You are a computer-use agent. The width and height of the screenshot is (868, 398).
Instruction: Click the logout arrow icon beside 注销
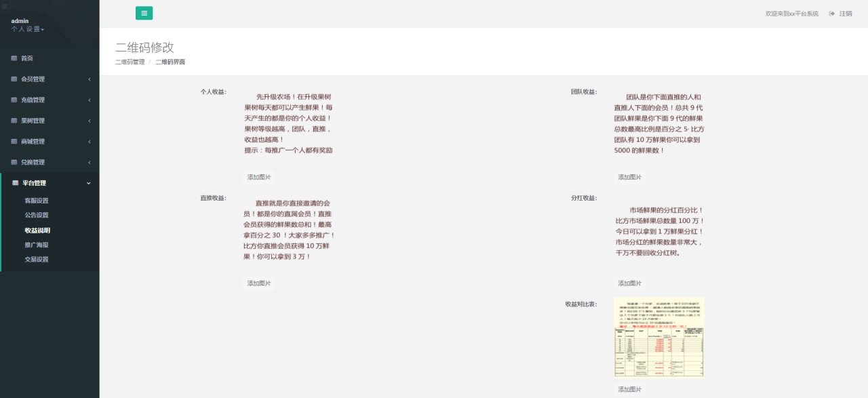831,14
